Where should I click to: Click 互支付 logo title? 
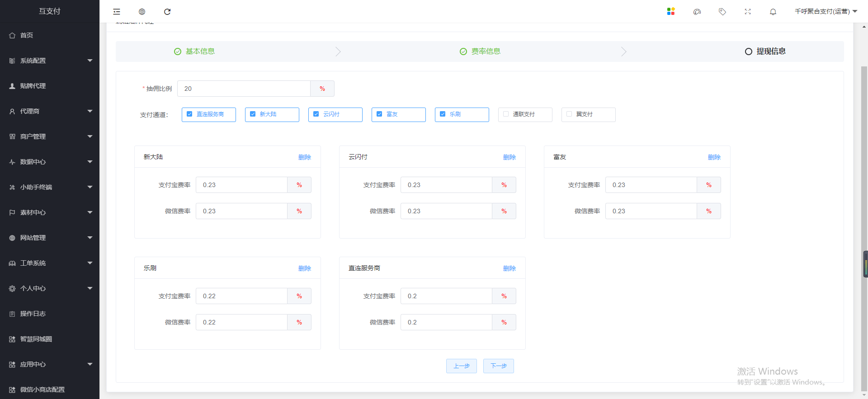click(x=50, y=11)
